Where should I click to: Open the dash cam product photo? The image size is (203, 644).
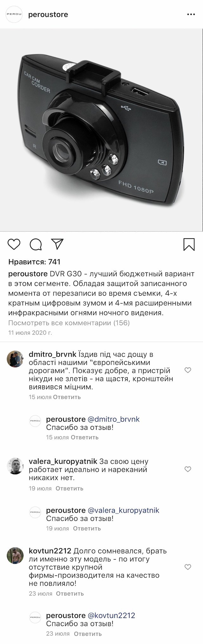(x=101, y=130)
